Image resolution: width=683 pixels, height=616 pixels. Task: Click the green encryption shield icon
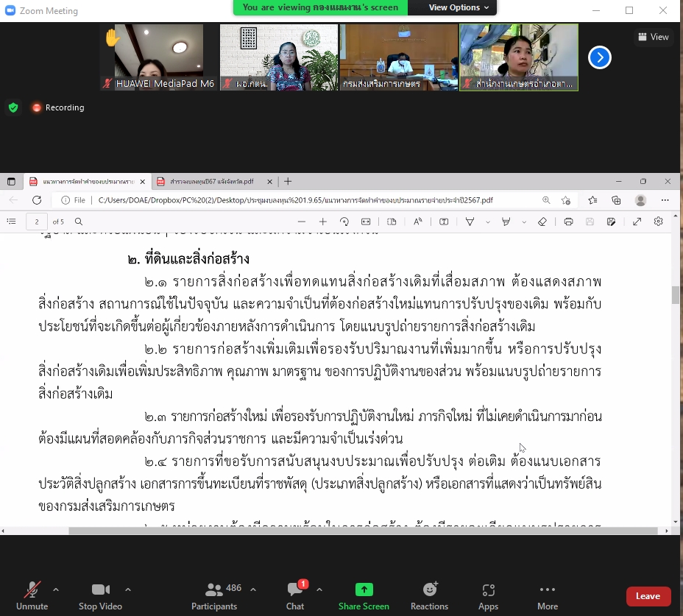tap(13, 107)
